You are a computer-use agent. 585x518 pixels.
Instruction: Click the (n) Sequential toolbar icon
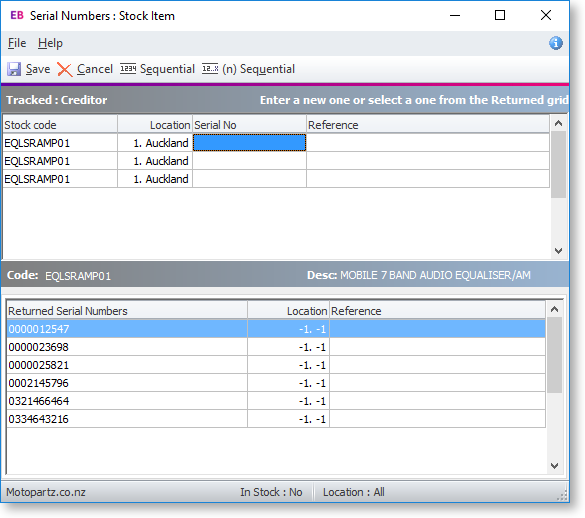210,69
